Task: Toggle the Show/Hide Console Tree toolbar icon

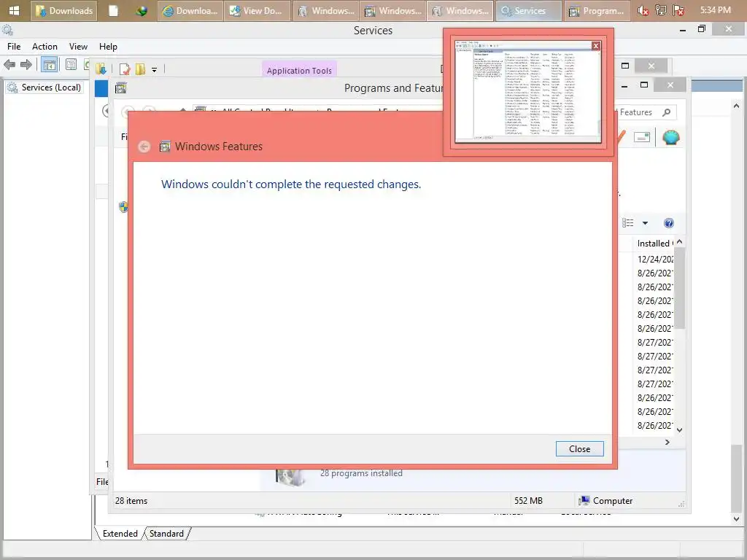Action: 49,64
